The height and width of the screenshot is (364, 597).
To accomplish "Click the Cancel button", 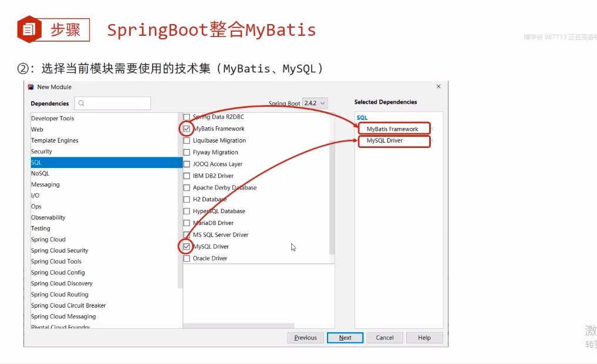I will (384, 338).
